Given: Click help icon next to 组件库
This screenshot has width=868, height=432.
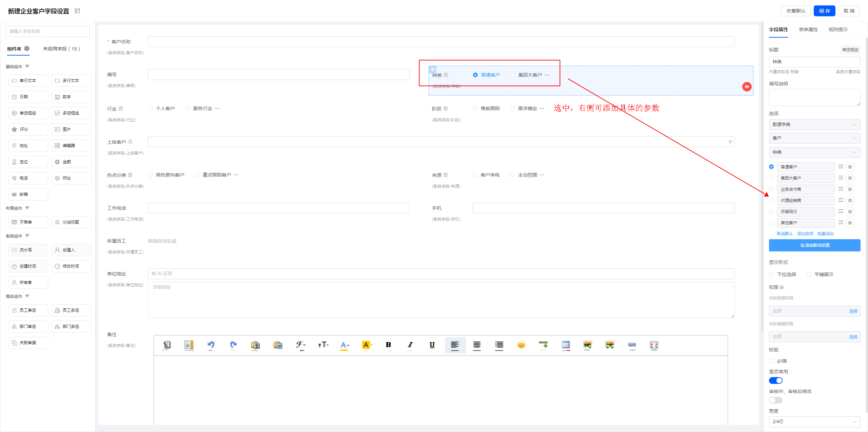Looking at the screenshot, I should (x=27, y=48).
